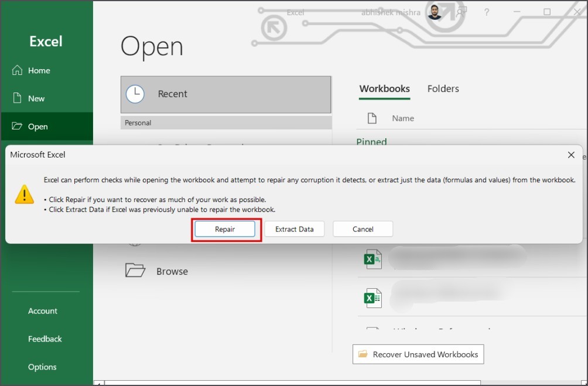588x386 pixels.
Task: Click the New blank page icon
Action: (17, 98)
